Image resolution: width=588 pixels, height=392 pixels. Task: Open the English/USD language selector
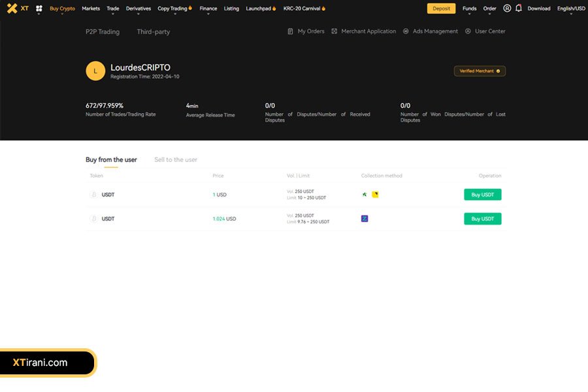tap(570, 8)
